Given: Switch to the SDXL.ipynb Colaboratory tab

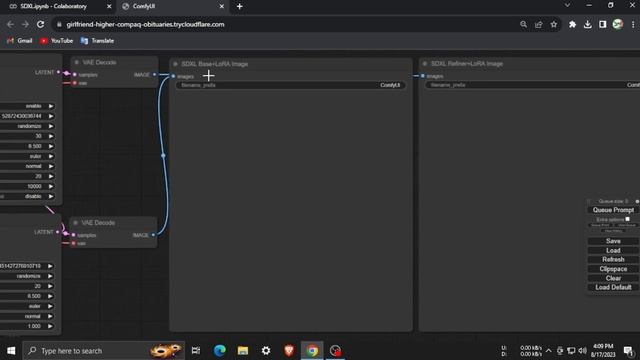Looking at the screenshot, I should (x=59, y=7).
